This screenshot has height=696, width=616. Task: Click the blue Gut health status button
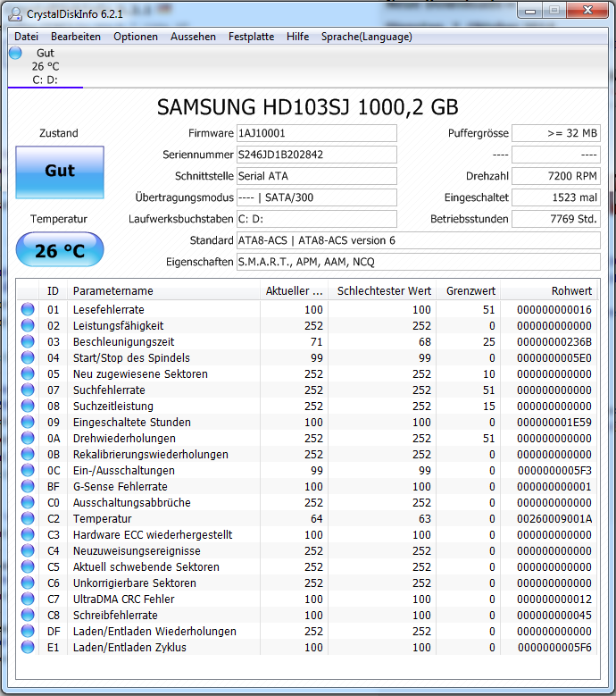60,172
